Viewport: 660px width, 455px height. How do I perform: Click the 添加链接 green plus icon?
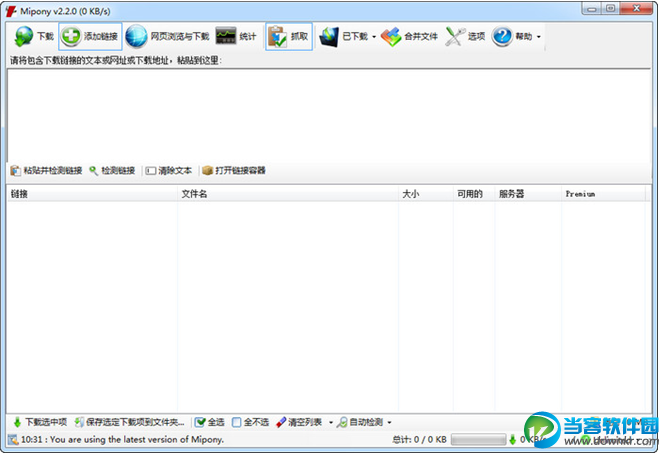pyautogui.click(x=71, y=36)
